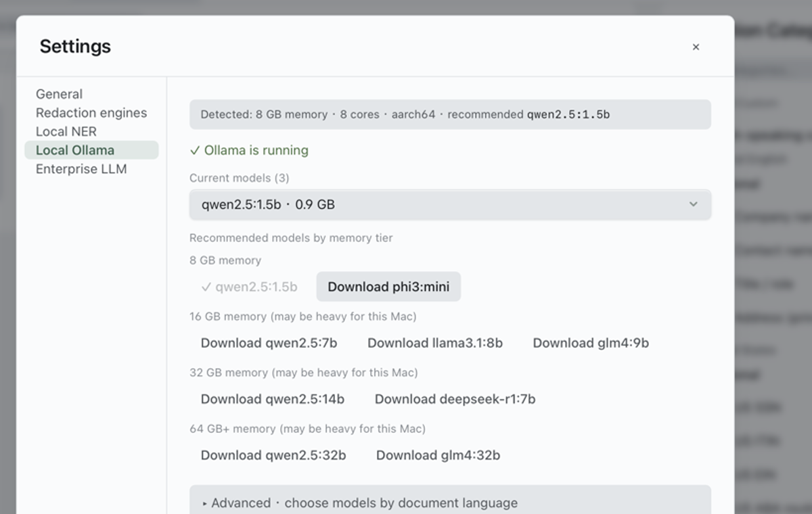Click 'Recommended models by memory tier' label

click(291, 237)
